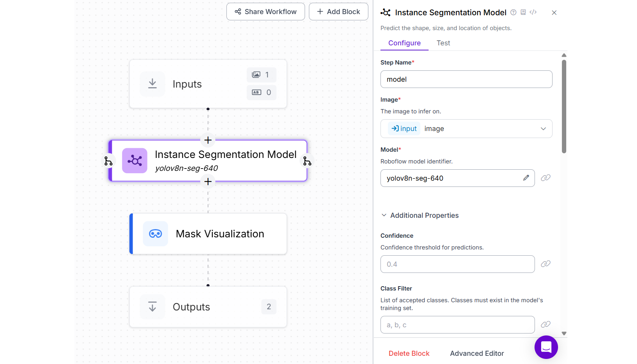The height and width of the screenshot is (364, 637).
Task: Open the parameter inputs counter showing 0
Action: click(261, 92)
